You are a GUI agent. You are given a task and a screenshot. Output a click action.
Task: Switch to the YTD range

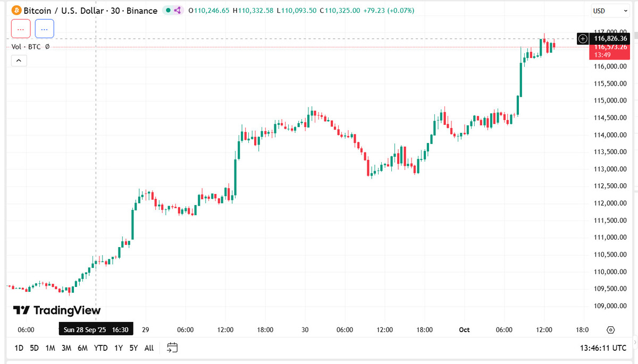(100, 348)
